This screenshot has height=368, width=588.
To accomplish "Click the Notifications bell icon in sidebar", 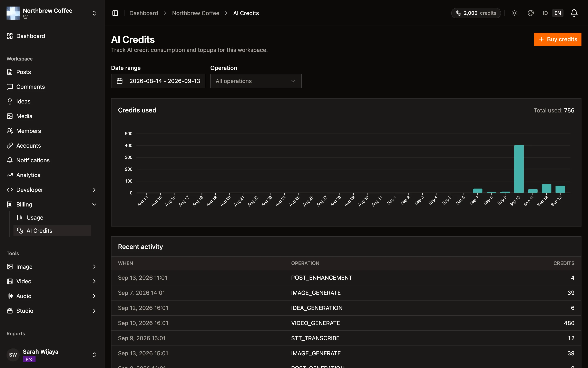I will pos(10,160).
